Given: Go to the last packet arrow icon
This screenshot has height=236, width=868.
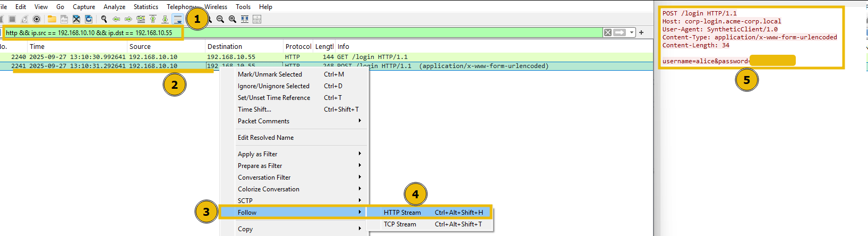Looking at the screenshot, I should point(165,19).
